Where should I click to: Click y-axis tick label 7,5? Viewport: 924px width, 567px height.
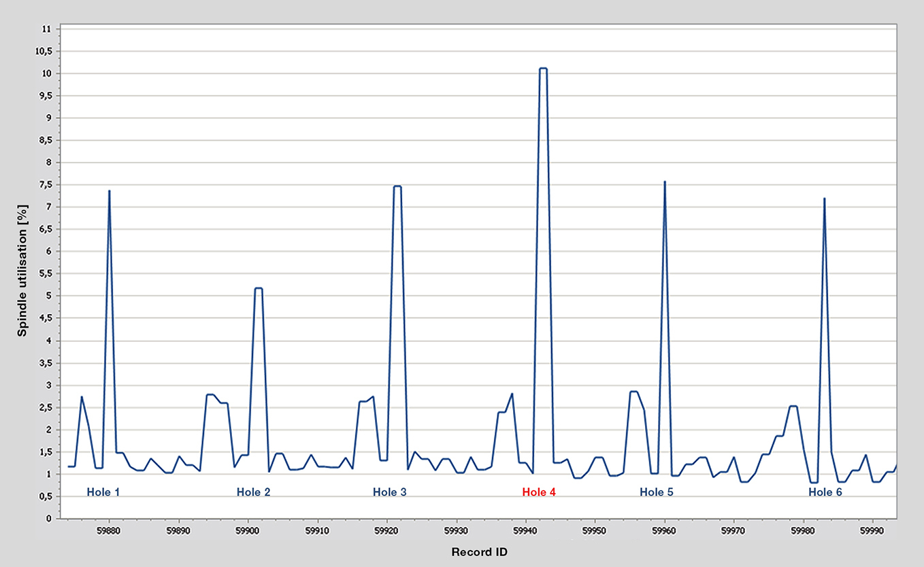coord(44,185)
